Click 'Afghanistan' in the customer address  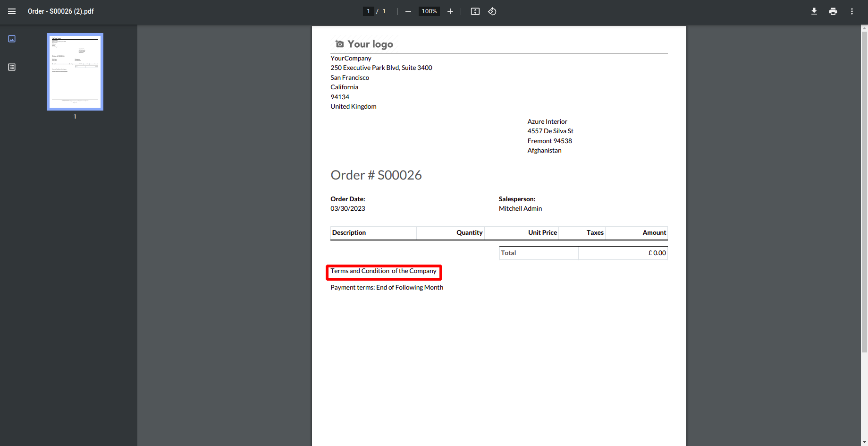pos(544,150)
